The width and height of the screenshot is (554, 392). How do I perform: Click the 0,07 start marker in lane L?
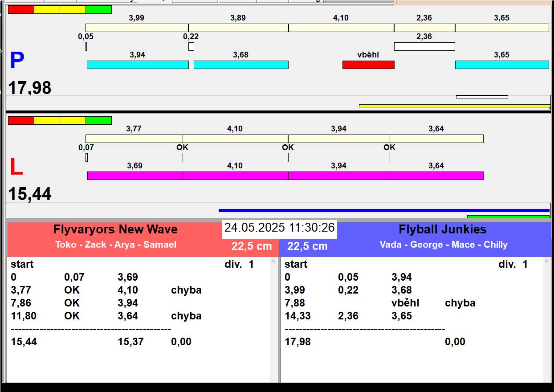coord(86,157)
